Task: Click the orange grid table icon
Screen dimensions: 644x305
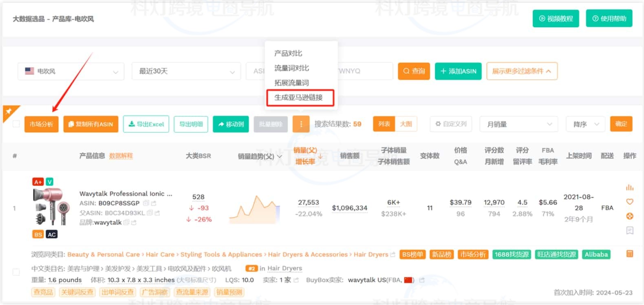Action: tap(630, 254)
